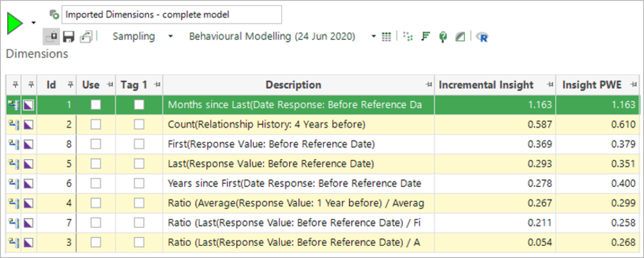Click the save disk icon

(68, 37)
